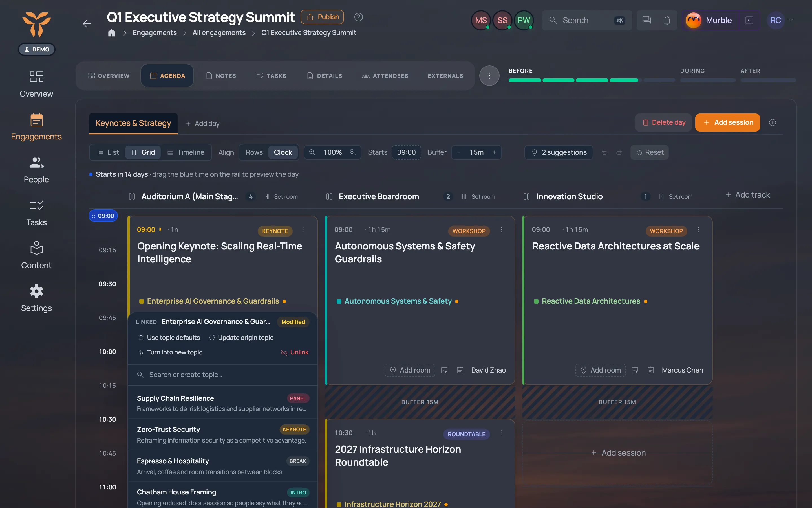The width and height of the screenshot is (812, 508).
Task: Increase buffer with the plus stepper
Action: click(x=494, y=152)
